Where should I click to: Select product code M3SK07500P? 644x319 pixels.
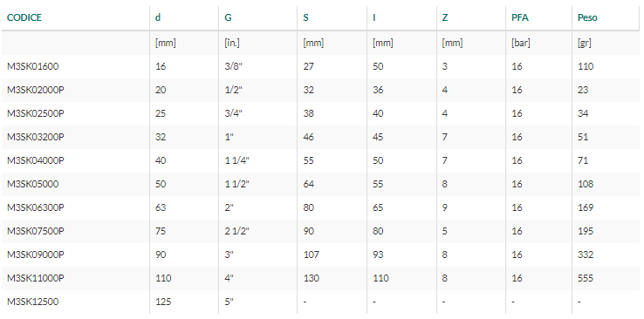35,231
